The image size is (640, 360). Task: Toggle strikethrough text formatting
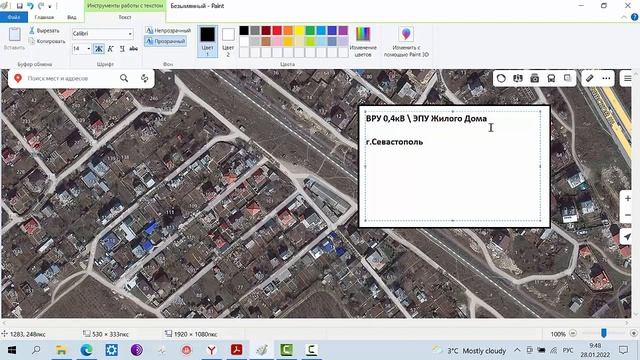(133, 49)
